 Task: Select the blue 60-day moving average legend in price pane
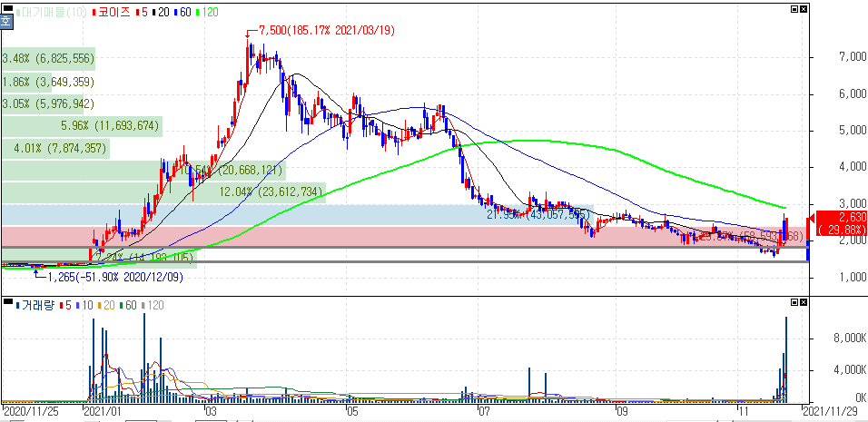[x=182, y=12]
